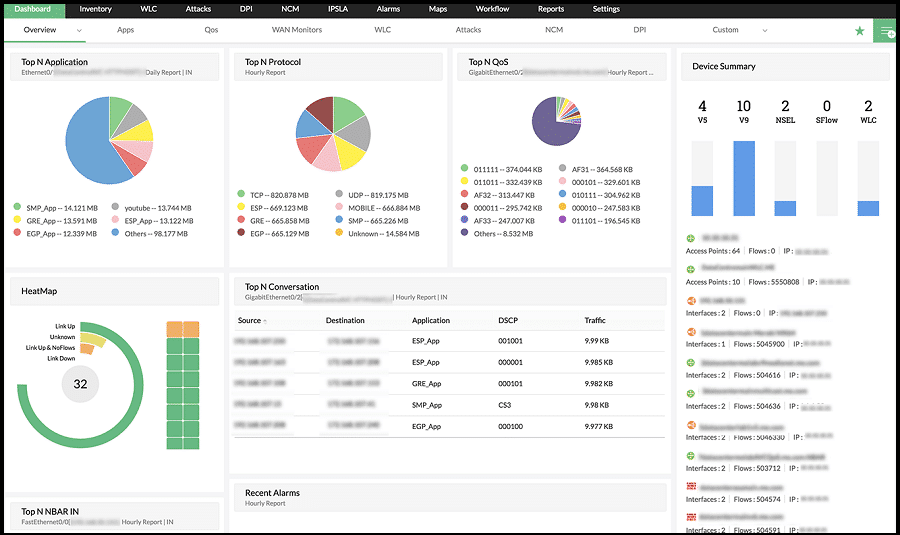
Task: Open the add-widget menu icon at top right
Action: 885,31
